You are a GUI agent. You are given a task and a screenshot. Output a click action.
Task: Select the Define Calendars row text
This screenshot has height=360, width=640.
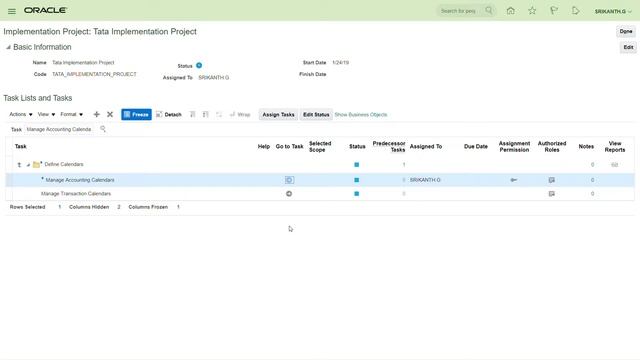[64, 164]
